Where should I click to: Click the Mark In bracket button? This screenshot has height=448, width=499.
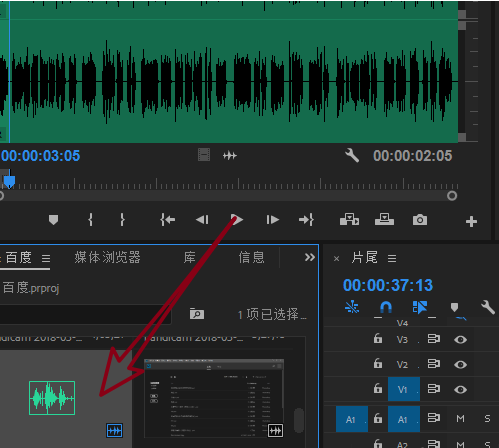[90, 220]
